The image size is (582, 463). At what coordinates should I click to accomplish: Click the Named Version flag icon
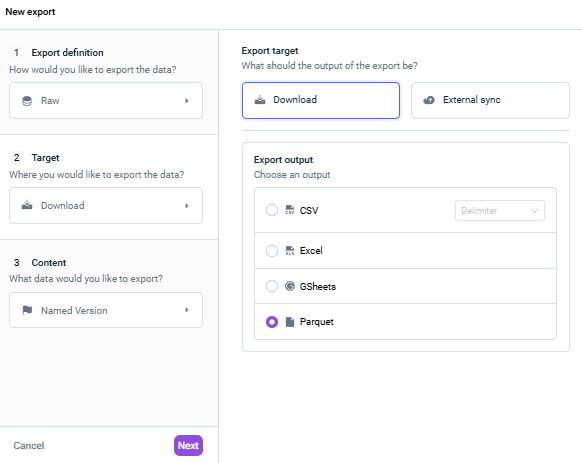[x=27, y=310]
